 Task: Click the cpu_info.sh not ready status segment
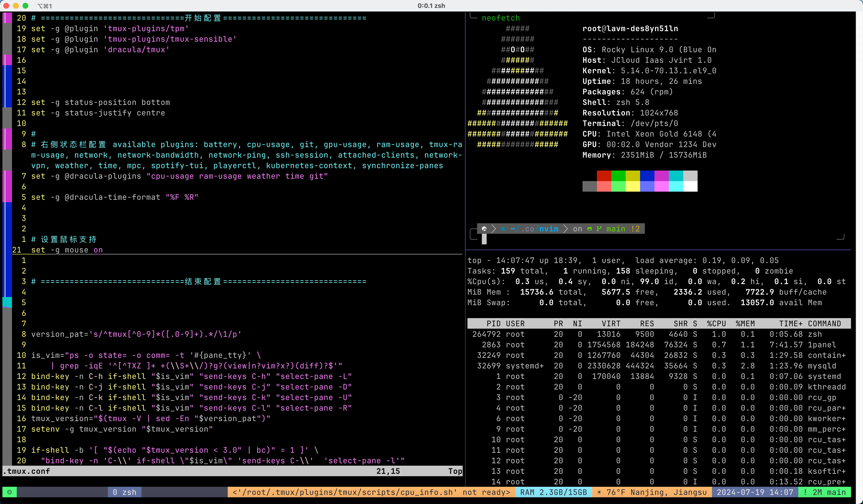tap(371, 492)
